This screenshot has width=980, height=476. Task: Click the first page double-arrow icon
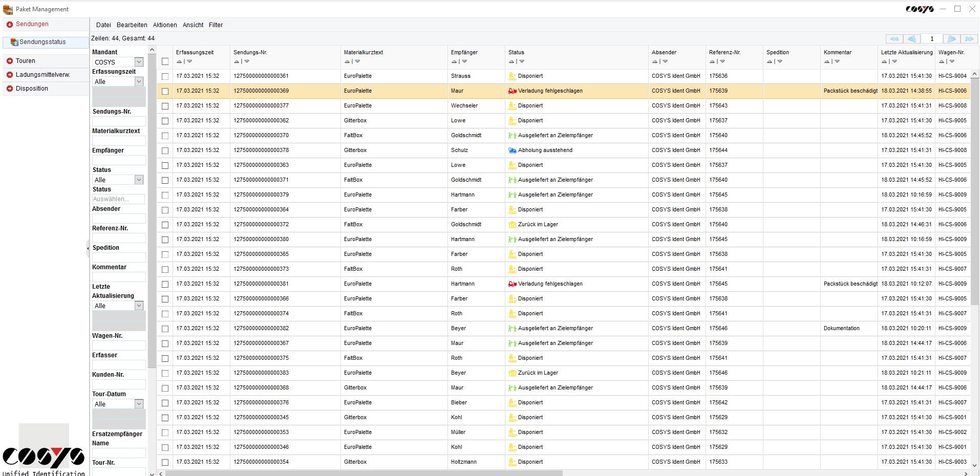coord(894,39)
